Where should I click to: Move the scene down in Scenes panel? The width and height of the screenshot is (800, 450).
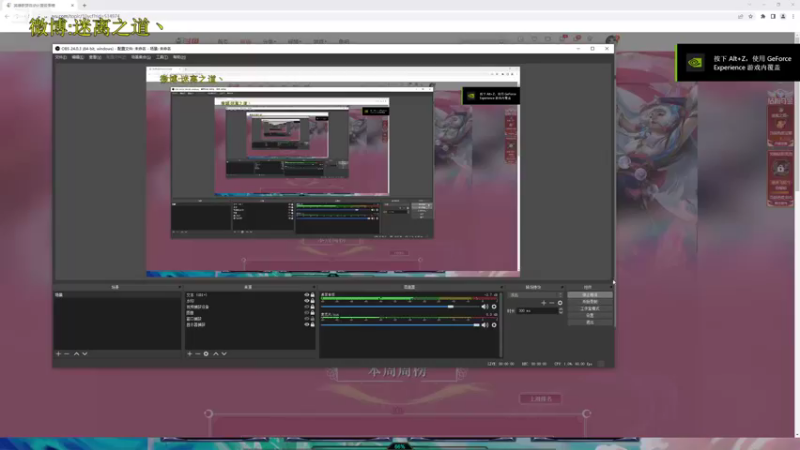(x=85, y=354)
